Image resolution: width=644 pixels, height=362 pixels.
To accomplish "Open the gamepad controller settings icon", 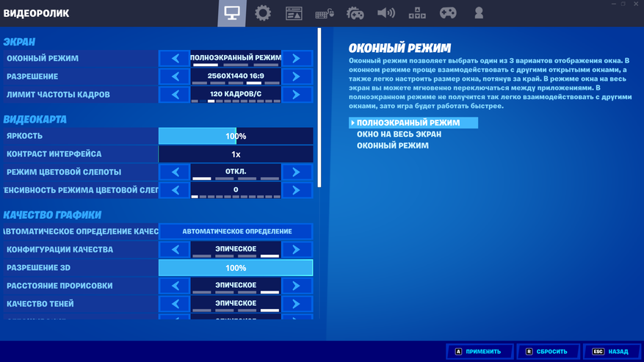I will [448, 13].
